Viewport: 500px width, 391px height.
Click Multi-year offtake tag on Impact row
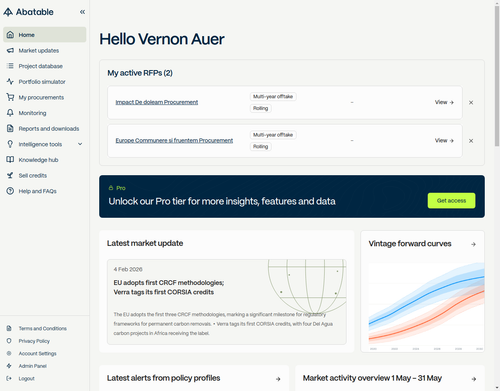pos(273,97)
